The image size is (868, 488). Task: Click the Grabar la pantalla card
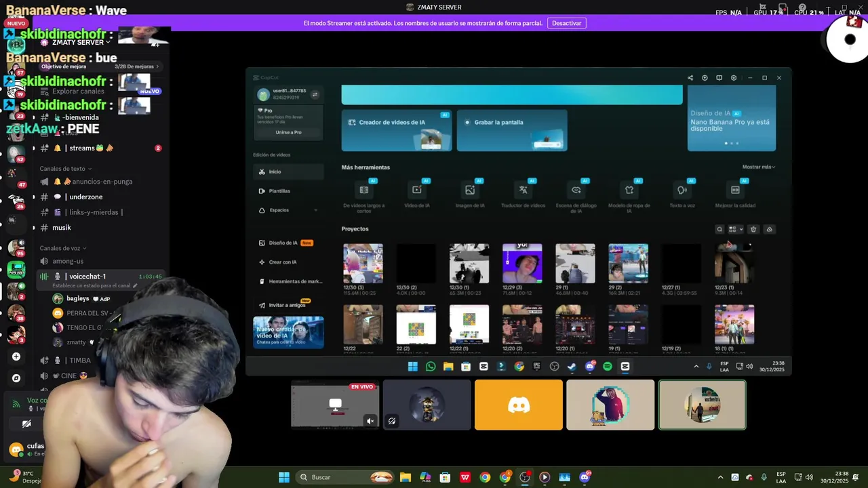point(512,130)
